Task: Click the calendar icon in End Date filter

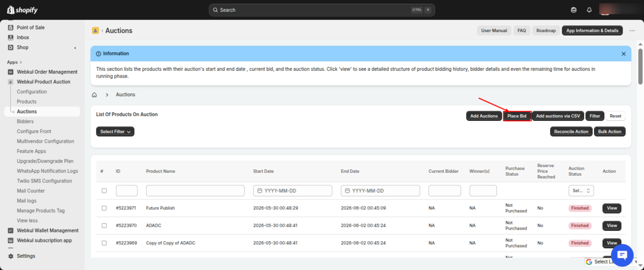Action: click(347, 191)
